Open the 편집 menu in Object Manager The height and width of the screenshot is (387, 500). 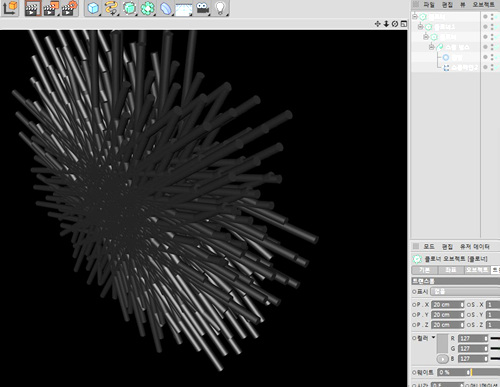click(x=447, y=4)
